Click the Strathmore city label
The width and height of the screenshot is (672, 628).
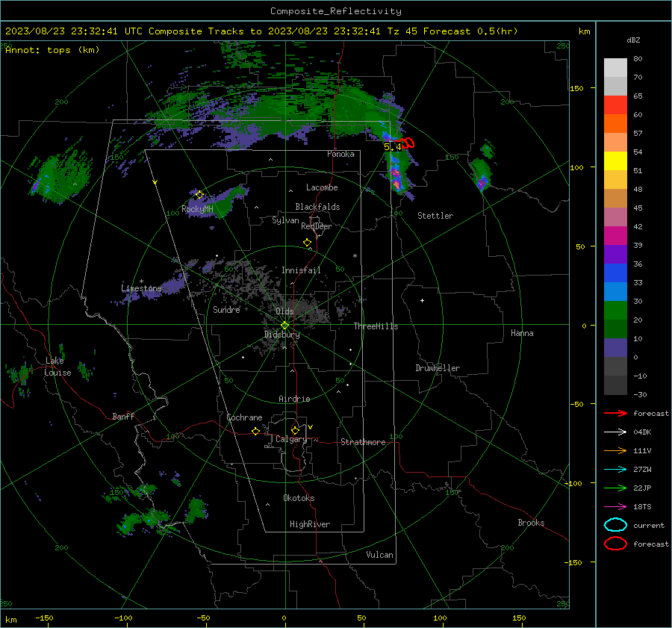[363, 442]
